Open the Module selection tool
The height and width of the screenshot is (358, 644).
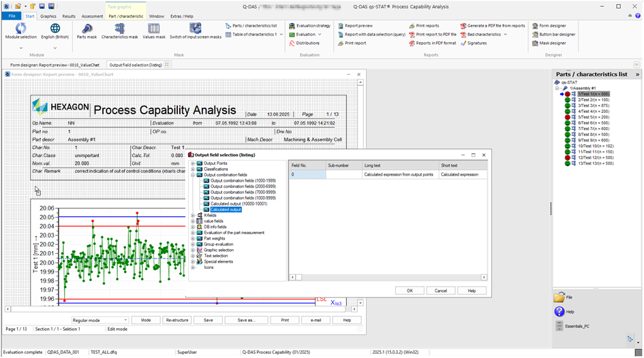click(21, 31)
